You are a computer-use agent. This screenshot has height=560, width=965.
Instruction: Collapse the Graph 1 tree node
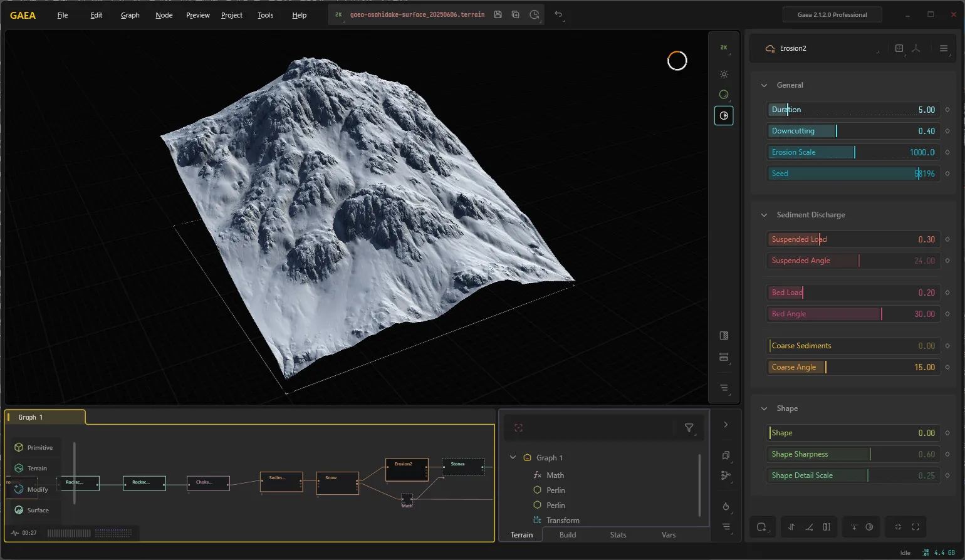[513, 457]
